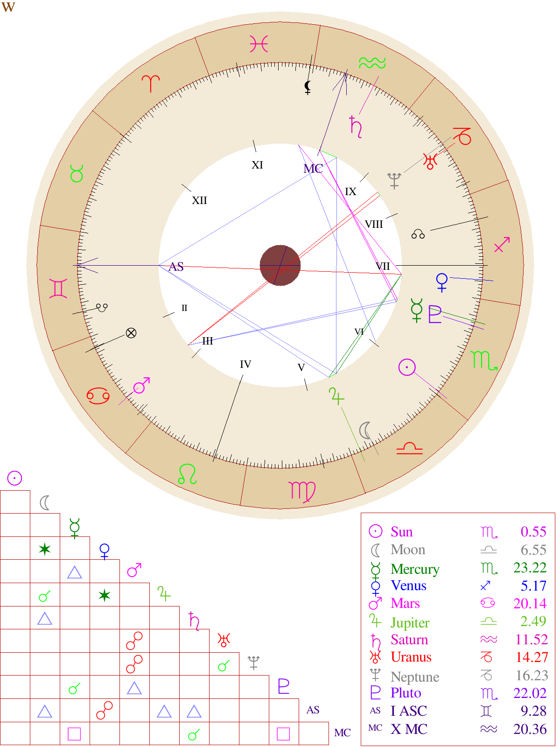The width and height of the screenshot is (560, 747).
Task: Select the Sagittarius arrow on the zodiac ring
Action: (502, 244)
